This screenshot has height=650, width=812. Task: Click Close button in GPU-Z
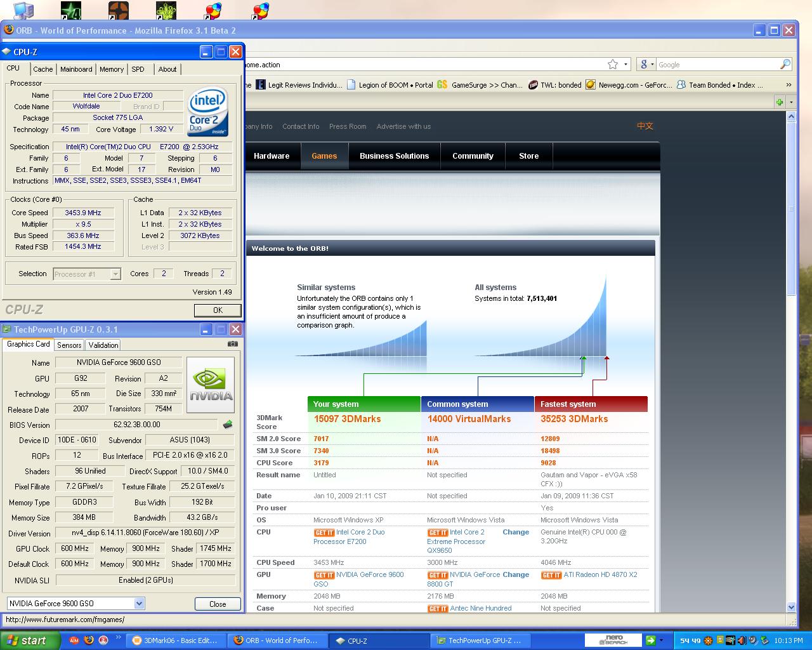218,604
